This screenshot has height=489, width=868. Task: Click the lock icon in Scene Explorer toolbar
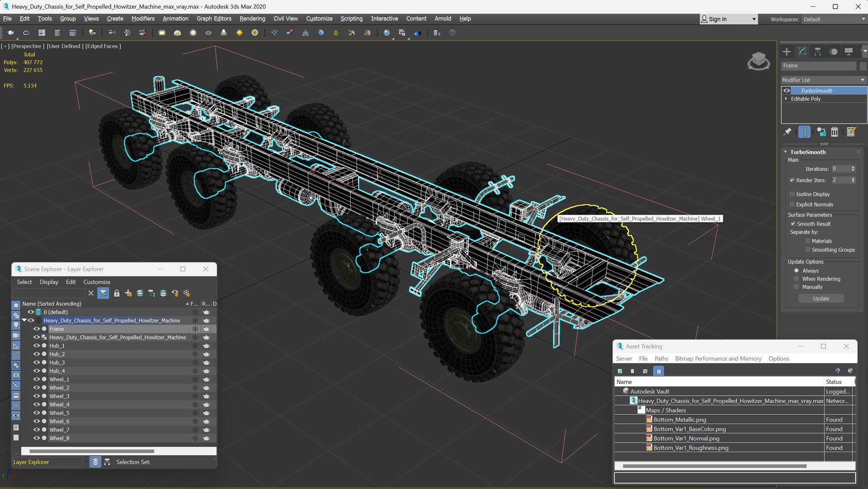[x=117, y=293]
